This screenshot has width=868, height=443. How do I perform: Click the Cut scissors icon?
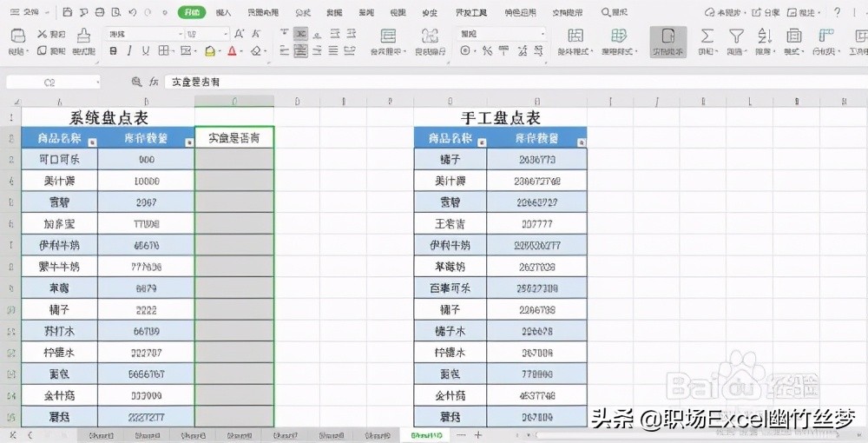tap(43, 35)
